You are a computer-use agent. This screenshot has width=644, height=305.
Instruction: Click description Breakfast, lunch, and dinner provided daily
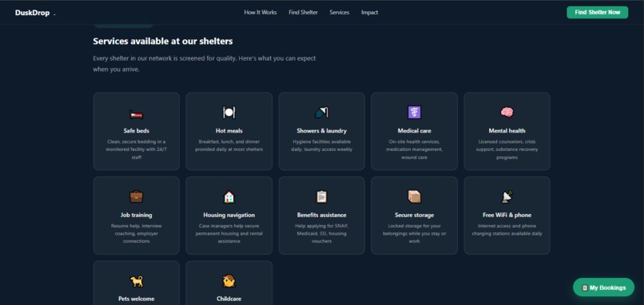(x=229, y=145)
